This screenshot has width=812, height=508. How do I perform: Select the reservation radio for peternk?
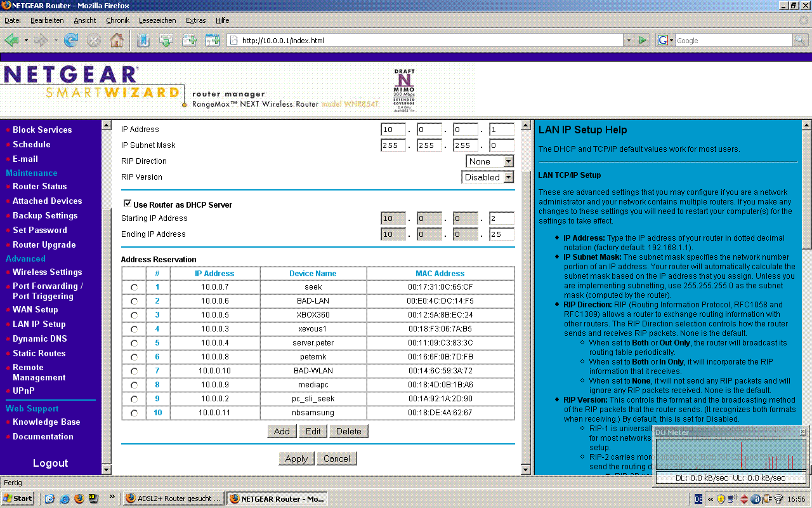coord(134,357)
